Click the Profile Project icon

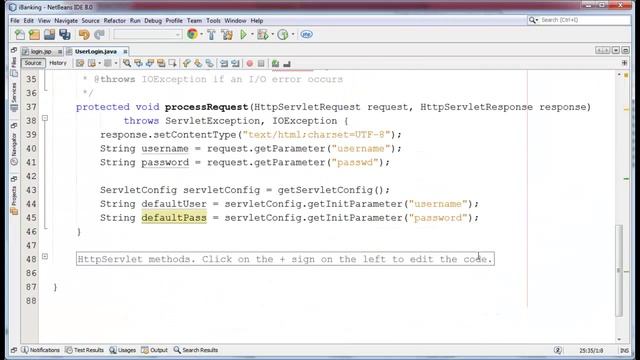[x=283, y=35]
